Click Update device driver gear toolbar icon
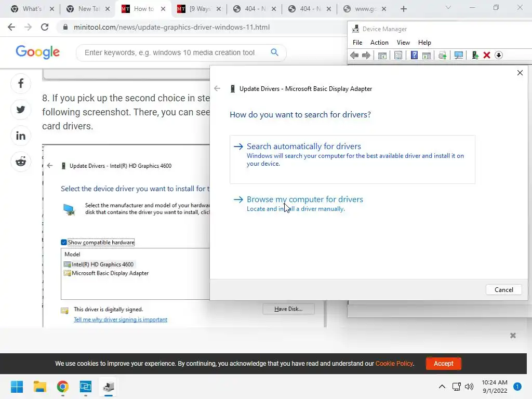Screen dimensions: 532x399 442,55
